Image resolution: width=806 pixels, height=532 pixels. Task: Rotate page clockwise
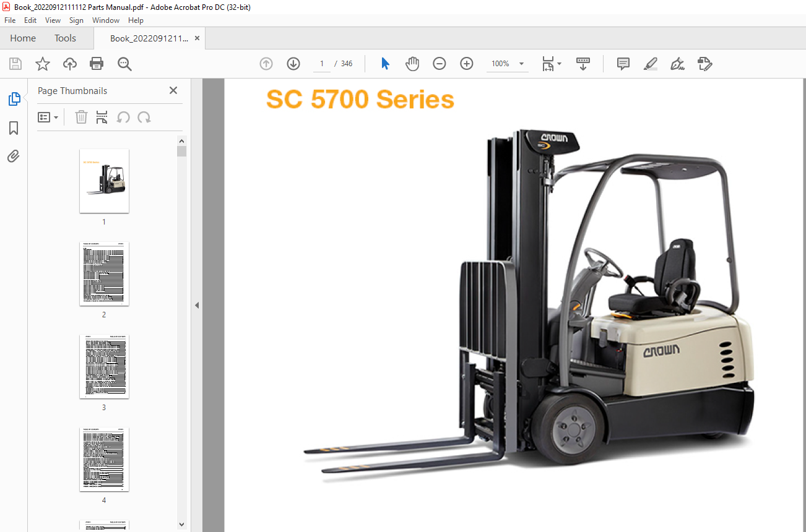click(x=144, y=117)
